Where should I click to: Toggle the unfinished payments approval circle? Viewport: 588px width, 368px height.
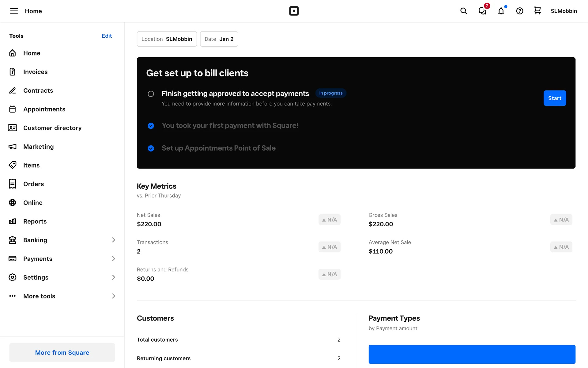coord(151,94)
